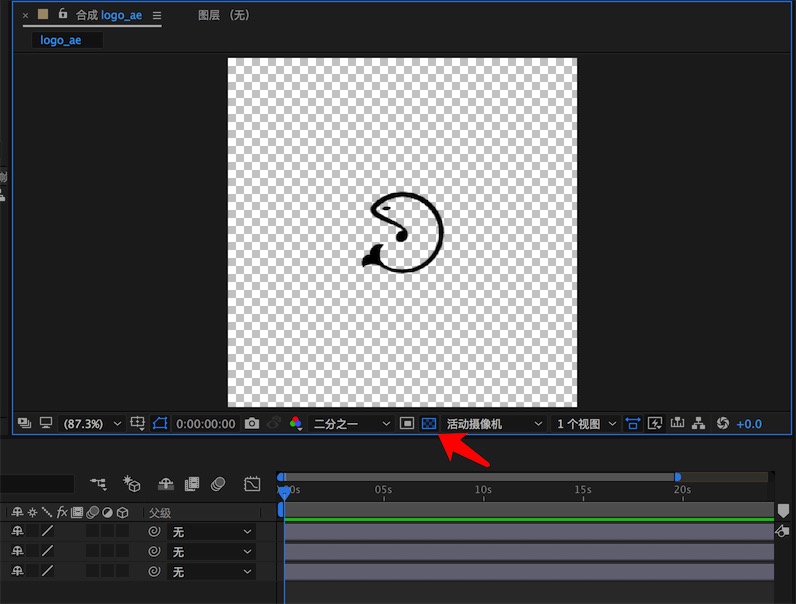The image size is (796, 604).
Task: Toggle the transparency grid button
Action: pos(429,424)
